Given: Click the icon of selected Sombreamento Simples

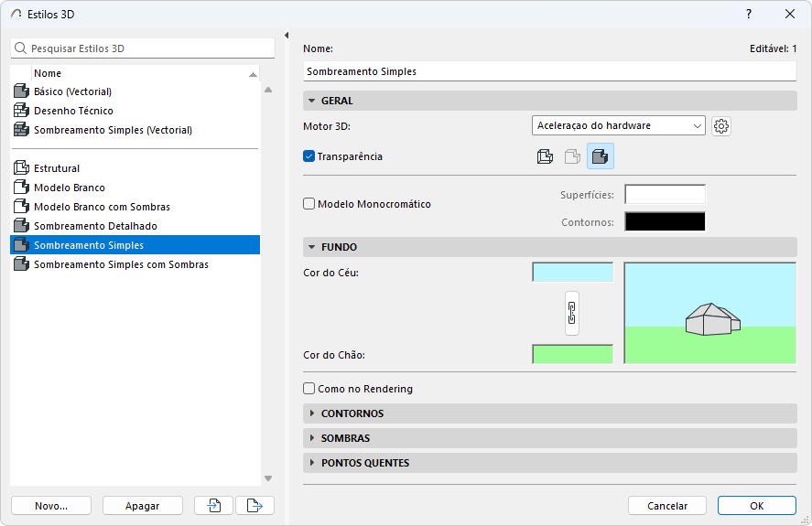Looking at the screenshot, I should (21, 244).
